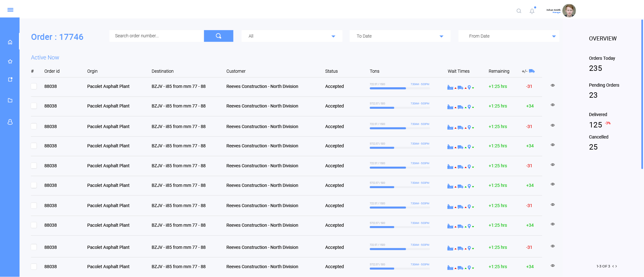Tick the checkbox in the second order row
644x277 pixels.
tap(34, 106)
